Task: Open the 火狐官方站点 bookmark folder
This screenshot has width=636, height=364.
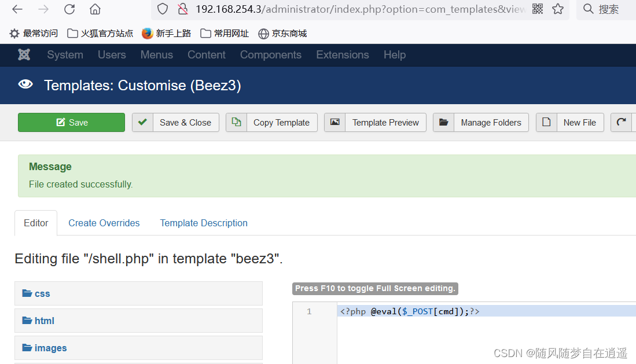Action: [x=100, y=34]
